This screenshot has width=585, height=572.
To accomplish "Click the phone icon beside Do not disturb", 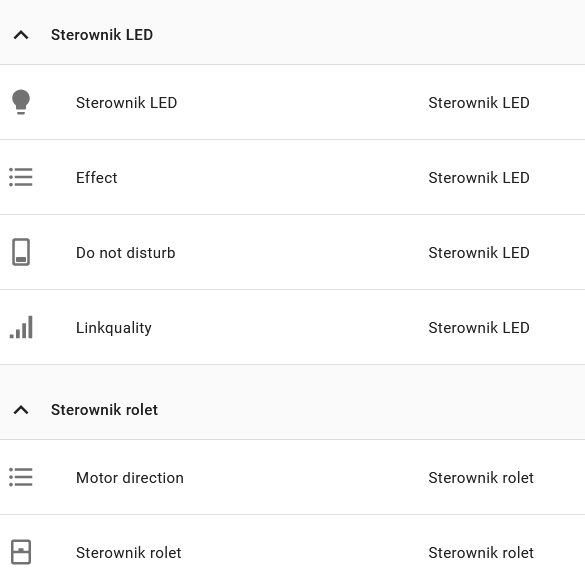I will [x=21, y=252].
